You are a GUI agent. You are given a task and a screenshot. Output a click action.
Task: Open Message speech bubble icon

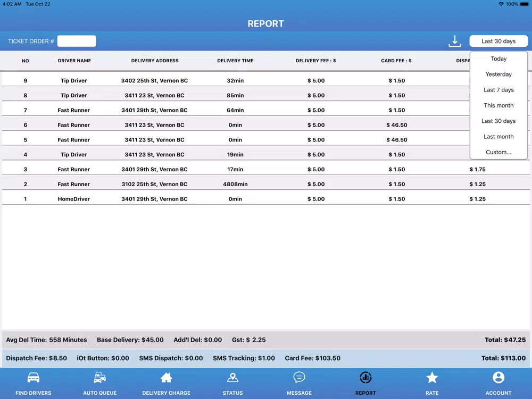(299, 377)
